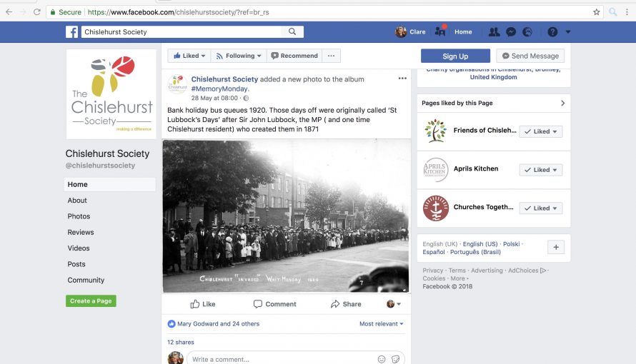Select About in the page sidebar

click(77, 201)
